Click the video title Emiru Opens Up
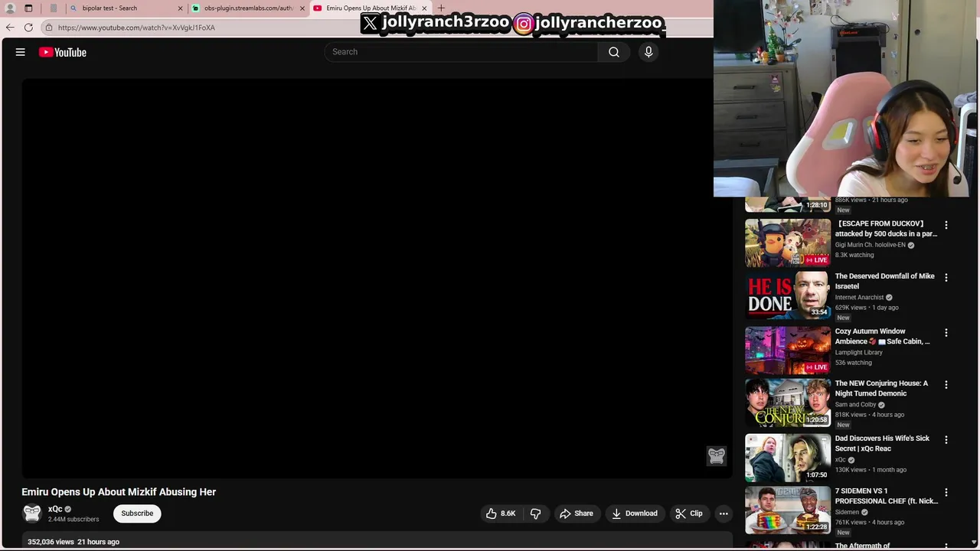Screen dimensions: 980x551 pos(119,492)
